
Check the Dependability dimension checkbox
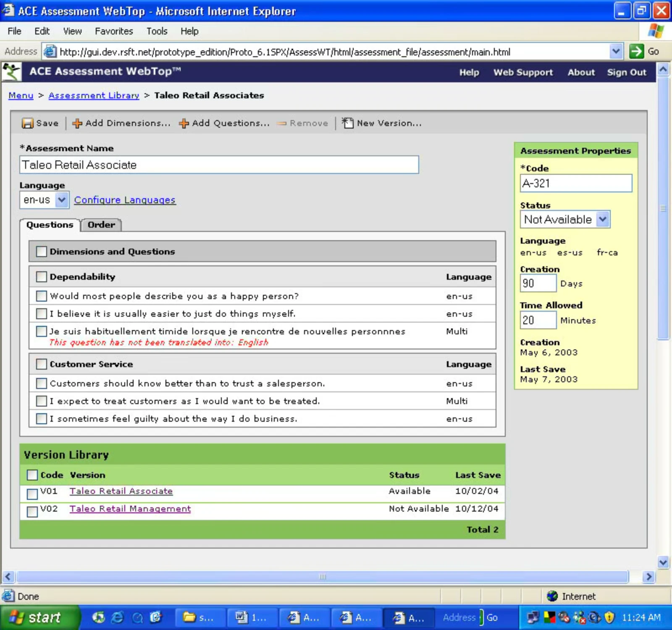pyautogui.click(x=41, y=277)
